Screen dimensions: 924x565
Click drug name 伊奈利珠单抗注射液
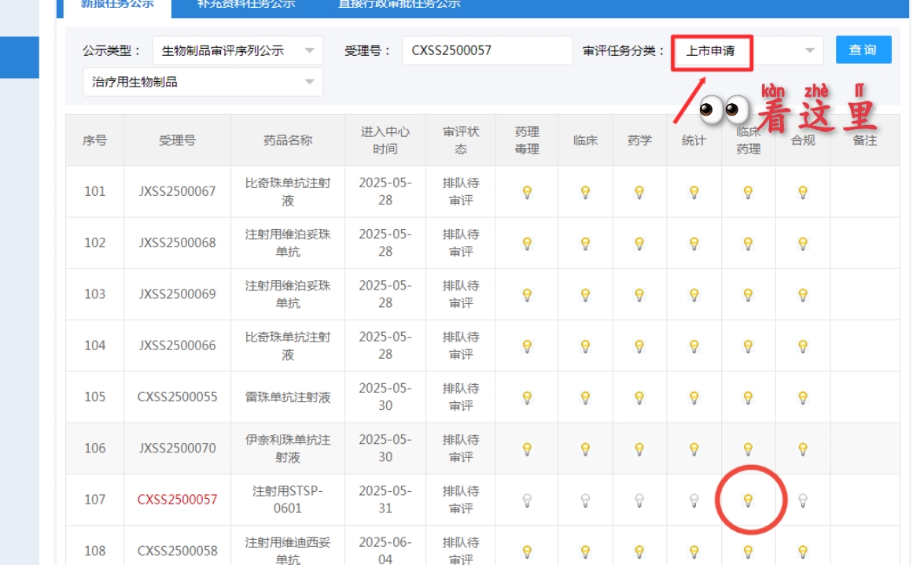[x=288, y=449]
